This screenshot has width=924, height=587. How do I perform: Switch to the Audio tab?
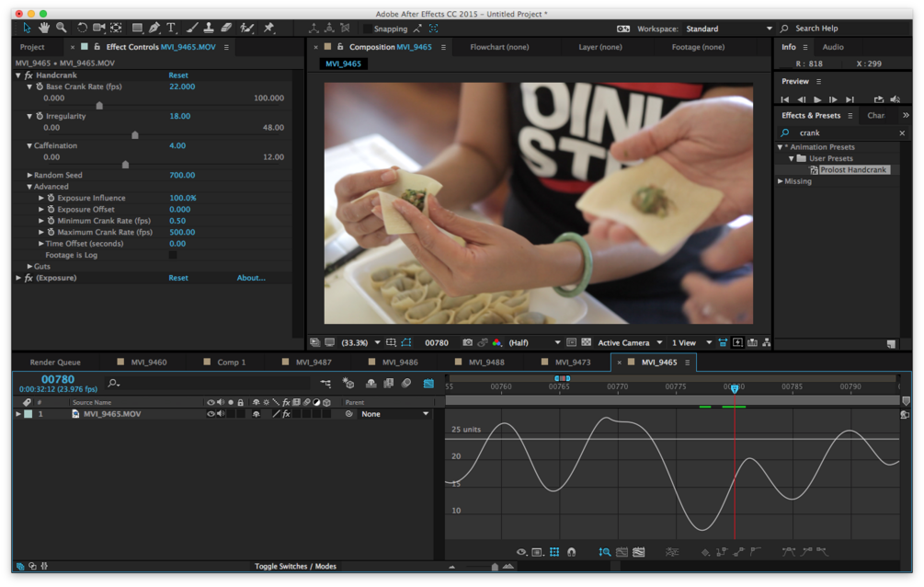pos(833,47)
